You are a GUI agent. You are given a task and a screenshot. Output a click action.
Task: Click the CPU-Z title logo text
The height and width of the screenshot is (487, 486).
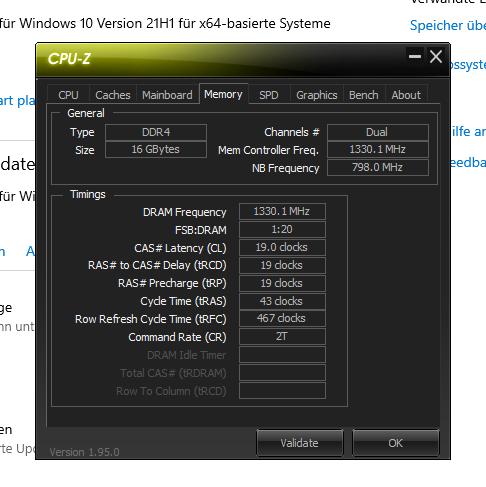69,59
